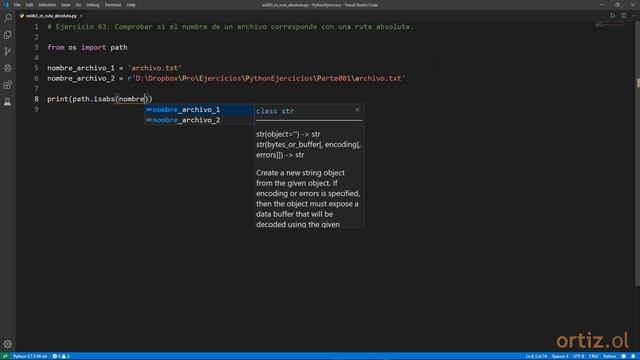Screen dimensions: 640x360
Task: Open the Test flask view icon
Action: coord(8,102)
